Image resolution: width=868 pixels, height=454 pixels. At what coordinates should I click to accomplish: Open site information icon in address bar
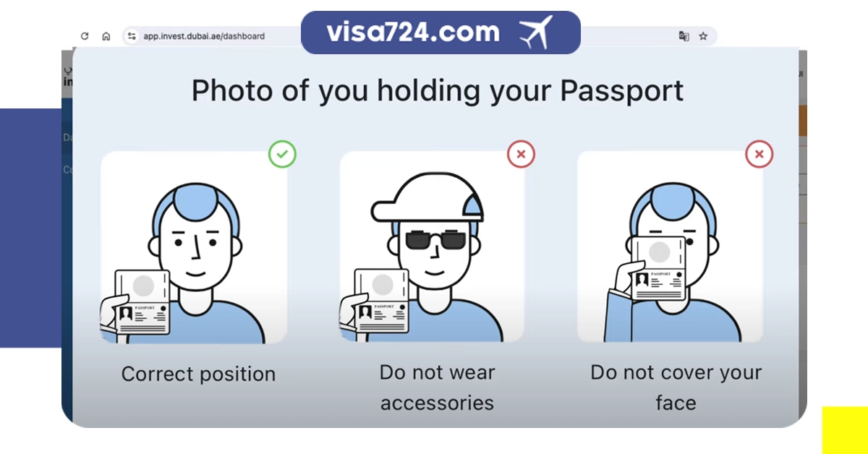(132, 36)
